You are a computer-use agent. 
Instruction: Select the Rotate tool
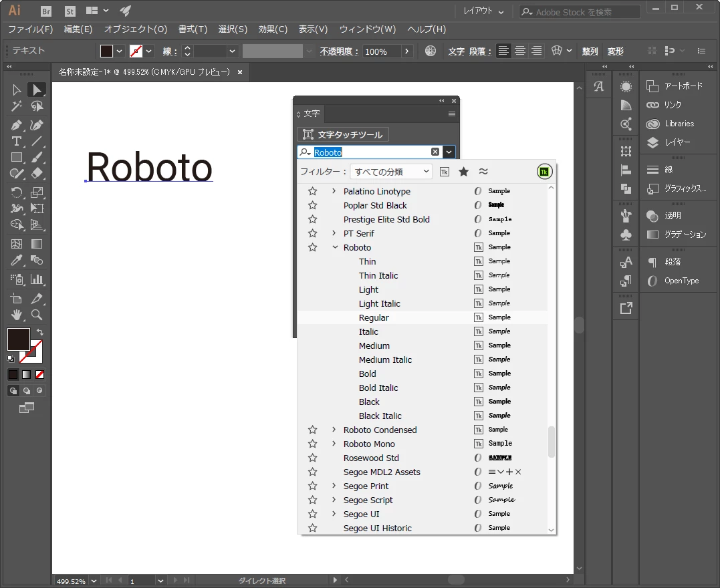(17, 192)
